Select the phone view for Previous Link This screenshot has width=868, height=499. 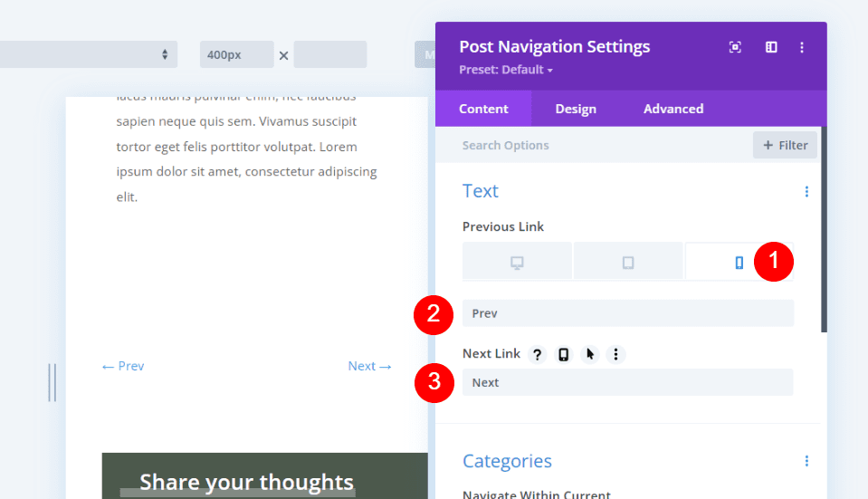coord(739,262)
